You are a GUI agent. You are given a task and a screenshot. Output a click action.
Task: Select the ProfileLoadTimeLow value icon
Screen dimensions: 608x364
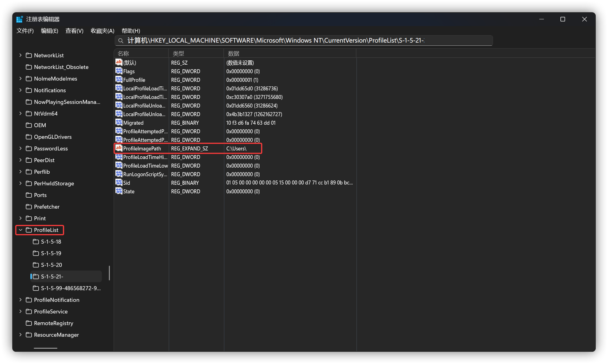[119, 165]
